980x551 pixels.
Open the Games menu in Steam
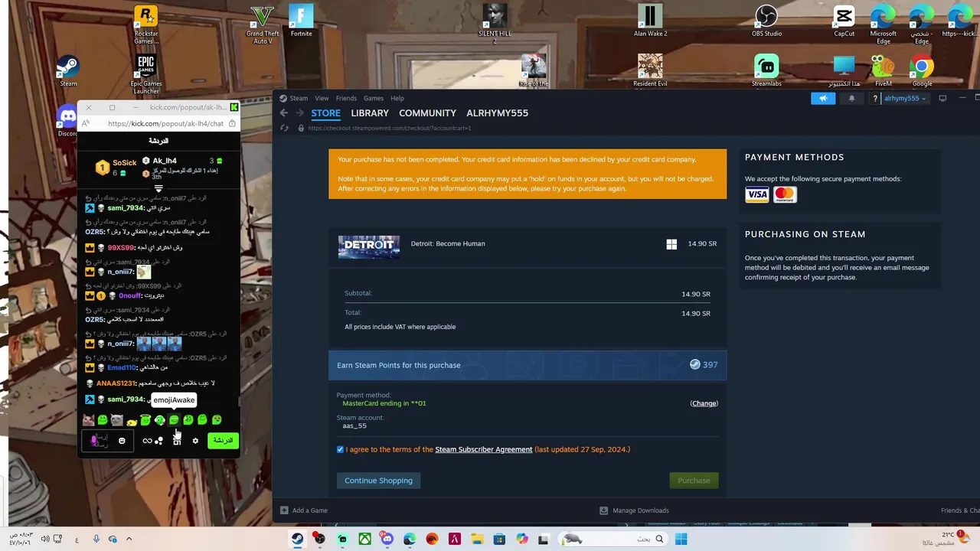374,98
